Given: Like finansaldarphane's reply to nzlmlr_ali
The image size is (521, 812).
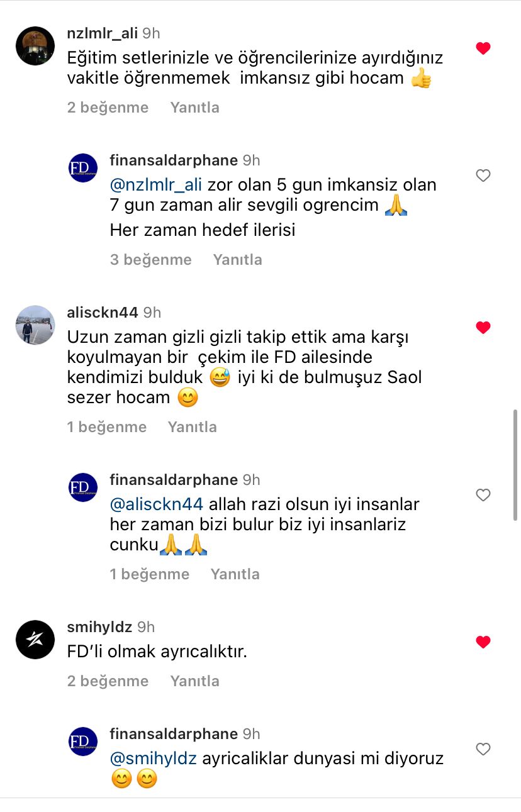Looking at the screenshot, I should (x=483, y=176).
